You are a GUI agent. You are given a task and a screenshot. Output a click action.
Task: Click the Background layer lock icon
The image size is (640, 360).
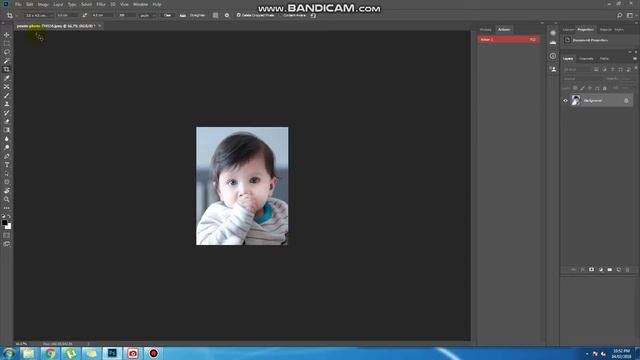(x=626, y=100)
